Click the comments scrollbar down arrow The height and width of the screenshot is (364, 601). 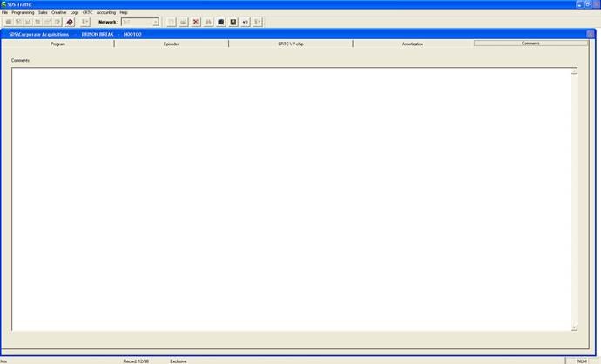point(574,327)
